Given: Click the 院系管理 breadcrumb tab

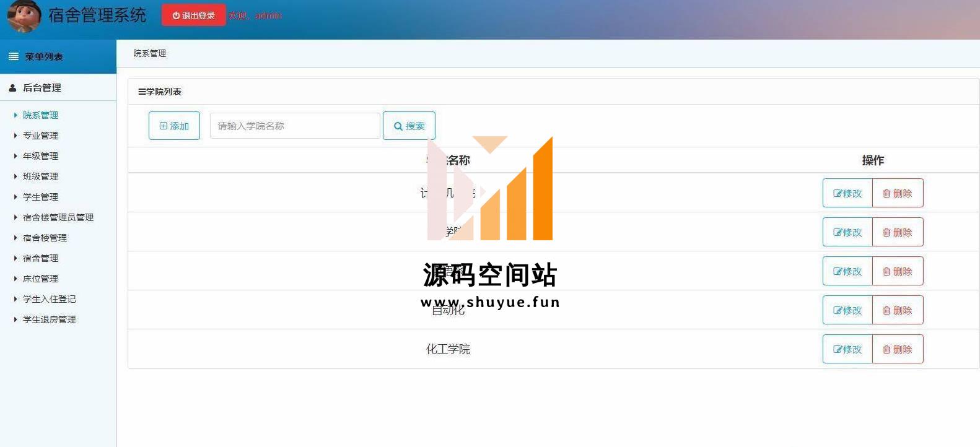Looking at the screenshot, I should click(x=150, y=53).
